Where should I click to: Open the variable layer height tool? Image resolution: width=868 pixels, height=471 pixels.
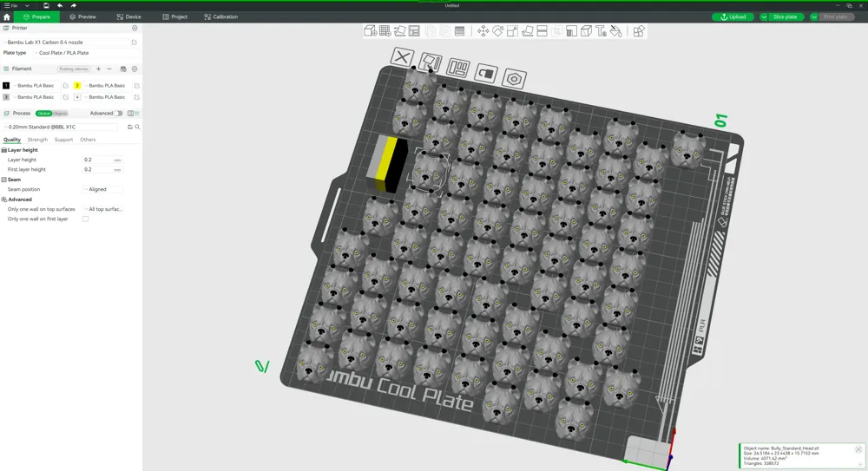pyautogui.click(x=459, y=31)
